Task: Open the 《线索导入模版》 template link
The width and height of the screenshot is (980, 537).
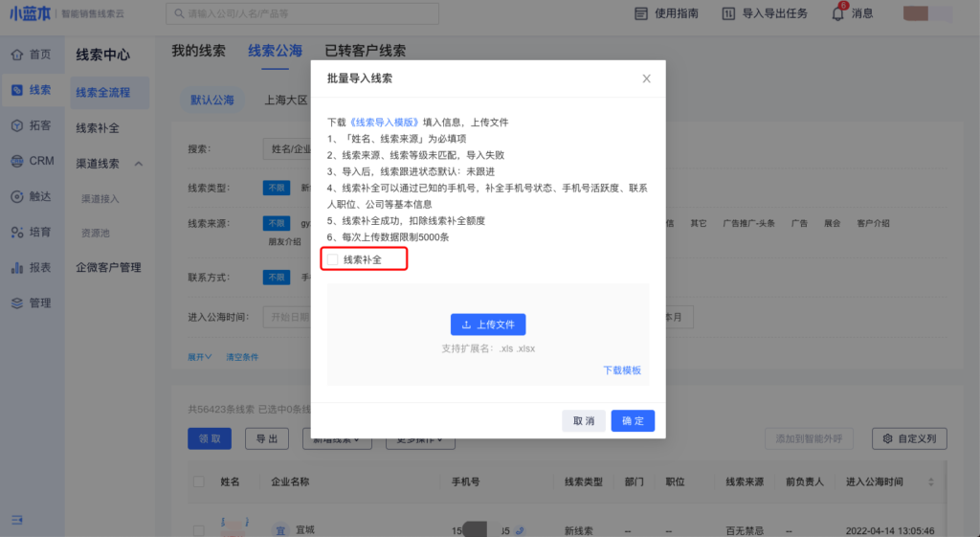Action: pos(385,123)
